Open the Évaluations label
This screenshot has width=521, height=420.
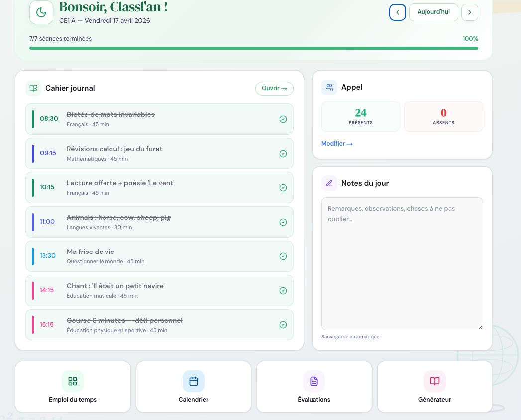[314, 400]
